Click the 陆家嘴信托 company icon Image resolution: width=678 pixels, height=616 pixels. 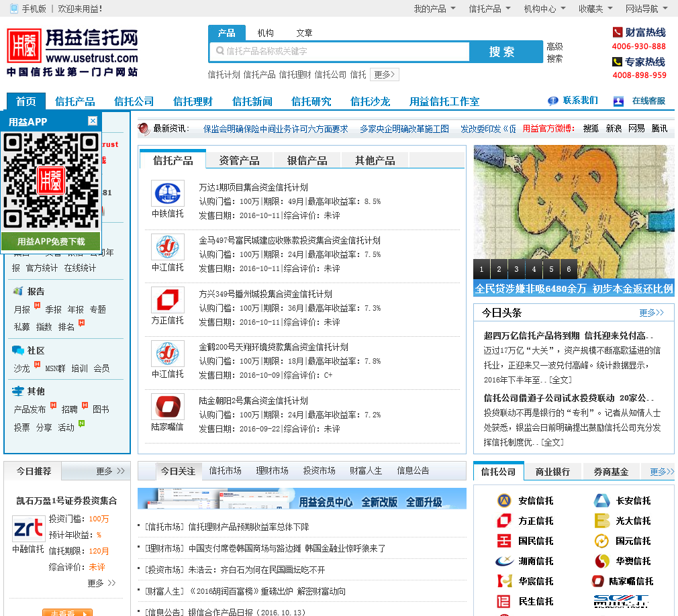(597, 581)
